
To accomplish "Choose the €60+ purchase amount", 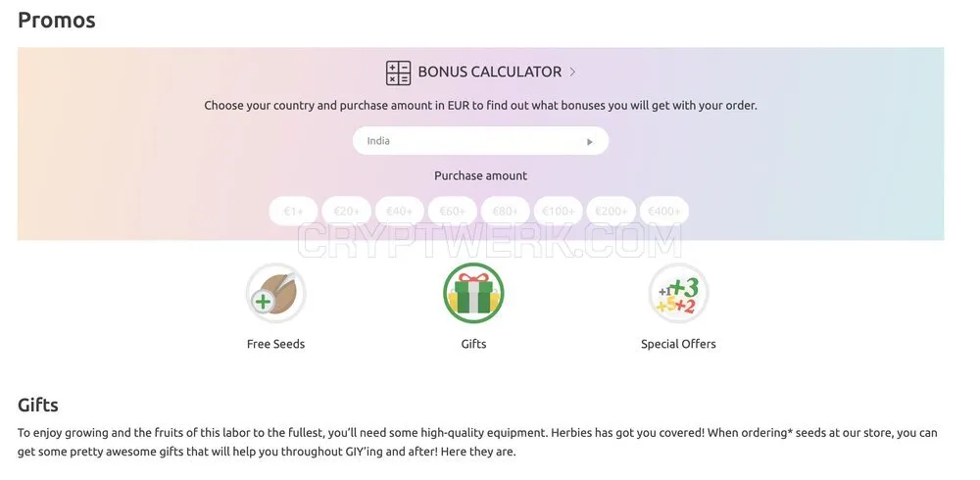I will tap(452, 212).
